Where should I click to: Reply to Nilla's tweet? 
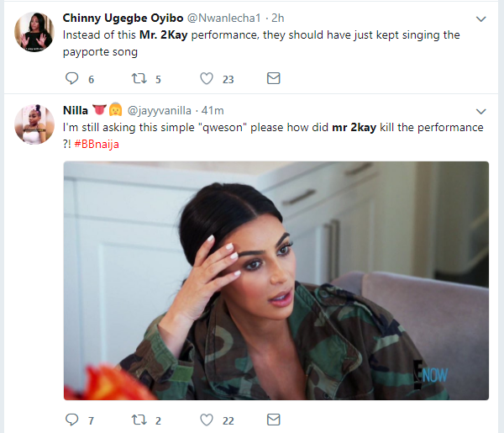(71, 420)
